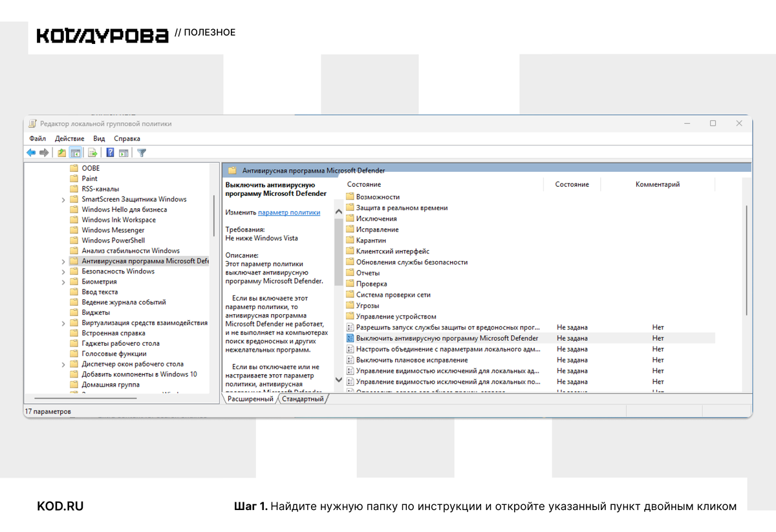Select Голосовые функции in tree
Viewport: 776px width, 532px height.
click(x=114, y=354)
